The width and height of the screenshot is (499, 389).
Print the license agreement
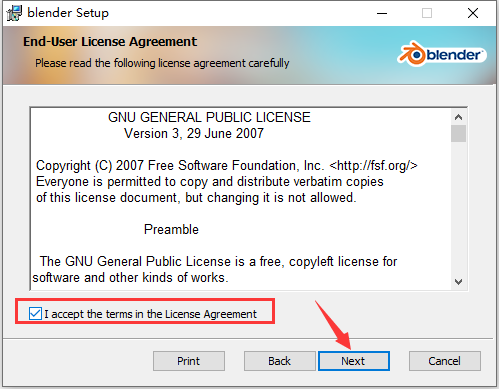tap(189, 361)
